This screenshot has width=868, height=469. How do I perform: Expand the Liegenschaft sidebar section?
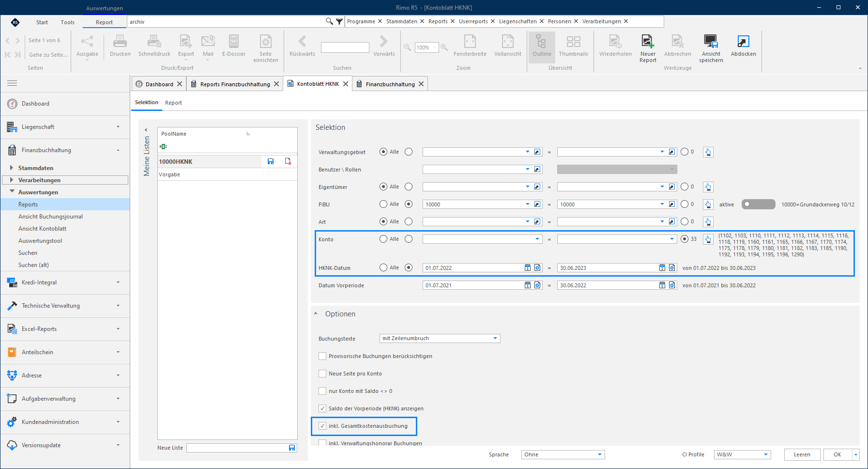tap(65, 127)
